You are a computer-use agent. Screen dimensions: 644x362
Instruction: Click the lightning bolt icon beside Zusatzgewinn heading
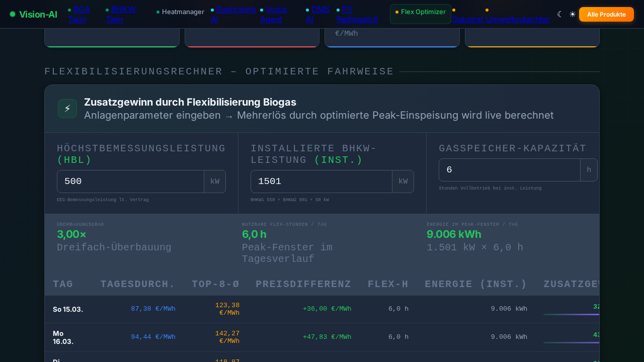67,108
